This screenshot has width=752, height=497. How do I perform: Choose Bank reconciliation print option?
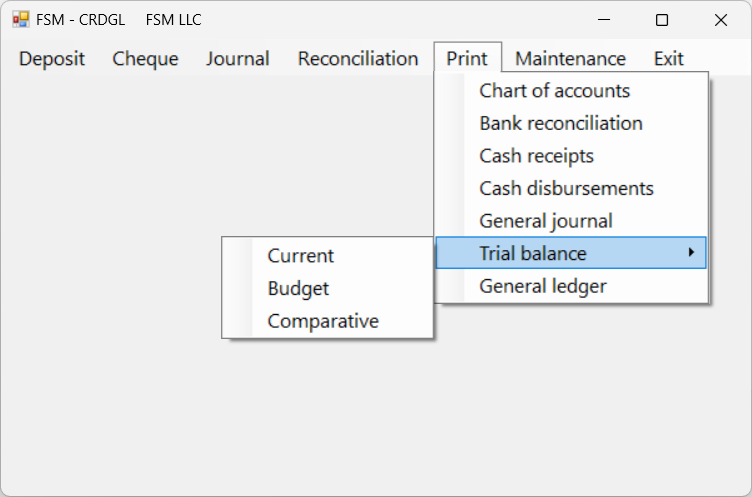click(560, 123)
